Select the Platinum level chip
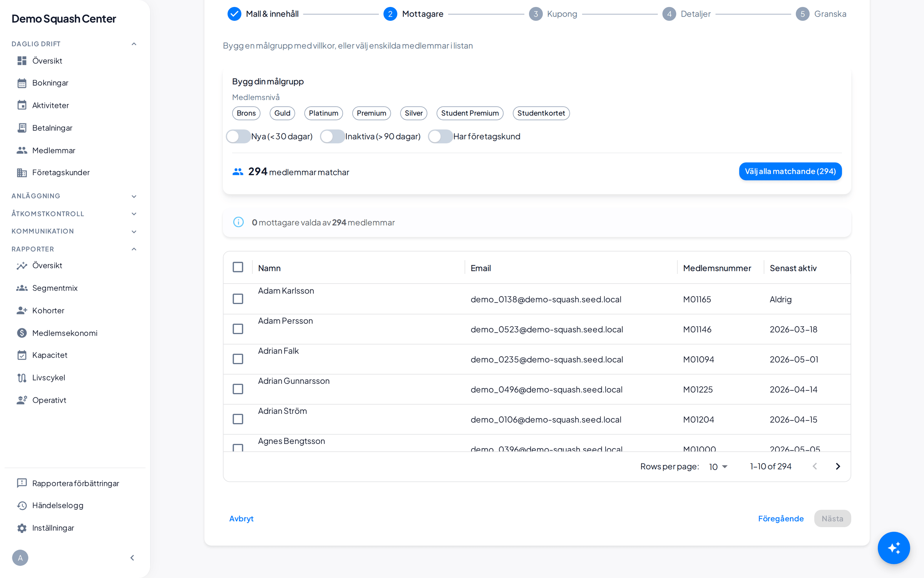Viewport: 924px width, 578px height. pyautogui.click(x=323, y=113)
